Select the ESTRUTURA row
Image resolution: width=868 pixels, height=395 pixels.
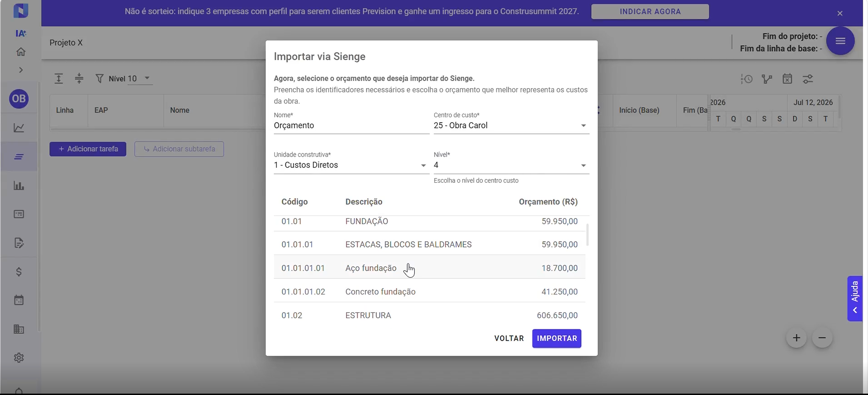(x=429, y=315)
